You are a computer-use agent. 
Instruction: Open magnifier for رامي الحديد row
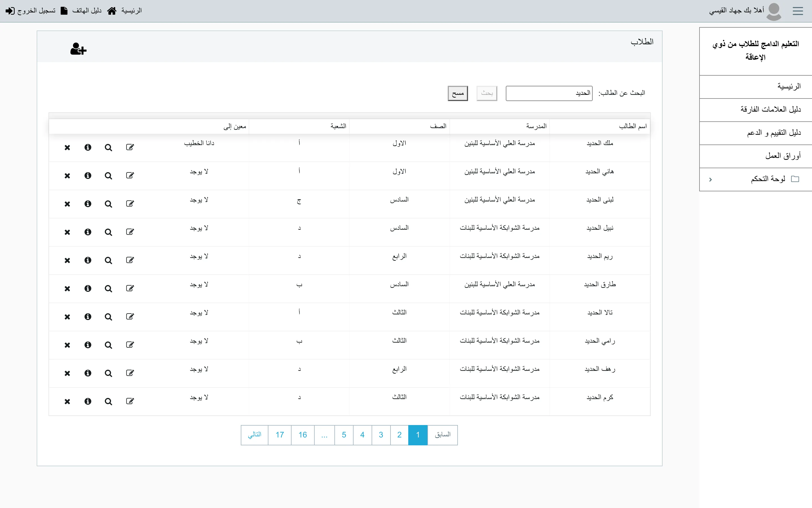tap(108, 345)
